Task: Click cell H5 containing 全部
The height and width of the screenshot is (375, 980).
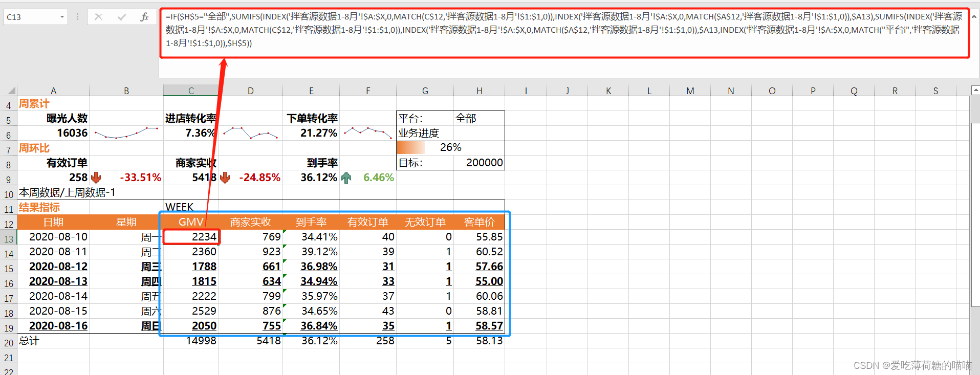Action: coord(479,119)
